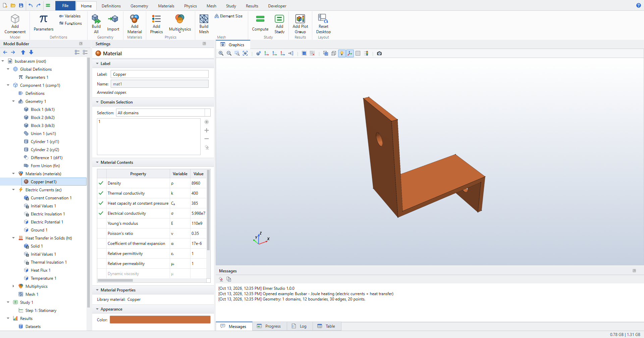Toggle the axis triad display button
Viewport: 644px width, 338px height.
coord(350,53)
